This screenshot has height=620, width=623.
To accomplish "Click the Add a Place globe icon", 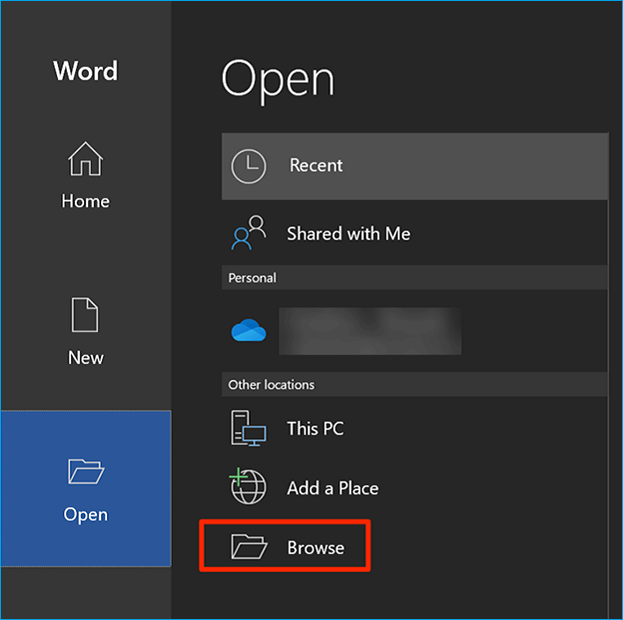I will pos(248,486).
